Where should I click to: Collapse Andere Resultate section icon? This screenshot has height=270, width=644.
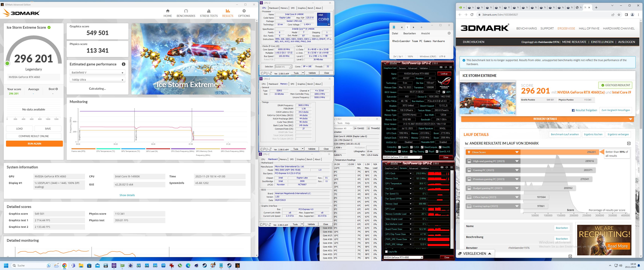[629, 143]
